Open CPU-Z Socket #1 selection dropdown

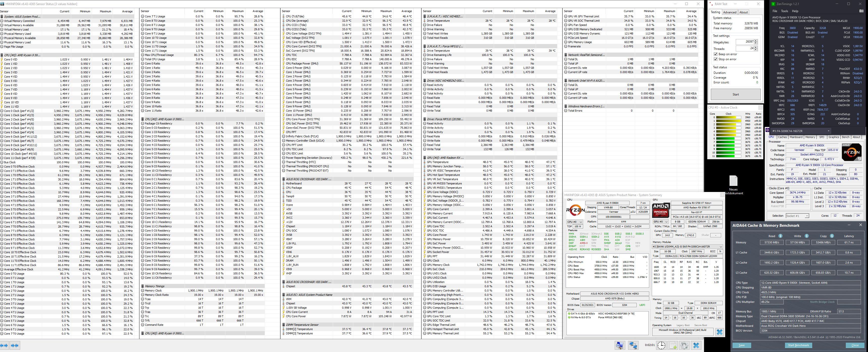(806, 216)
